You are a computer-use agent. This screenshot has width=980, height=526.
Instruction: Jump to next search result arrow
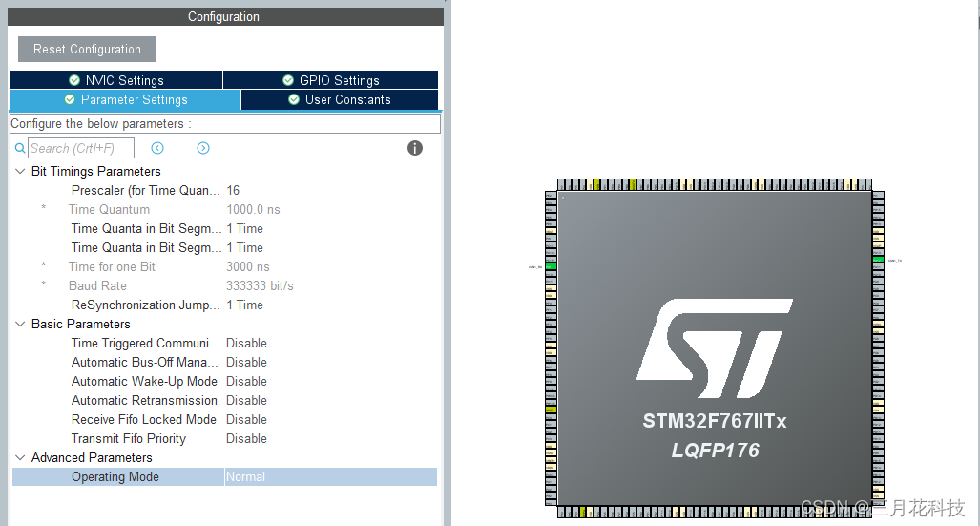203,148
